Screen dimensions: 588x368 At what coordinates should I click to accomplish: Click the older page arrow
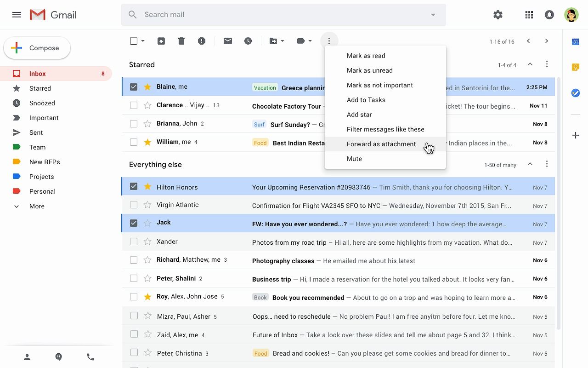(547, 41)
